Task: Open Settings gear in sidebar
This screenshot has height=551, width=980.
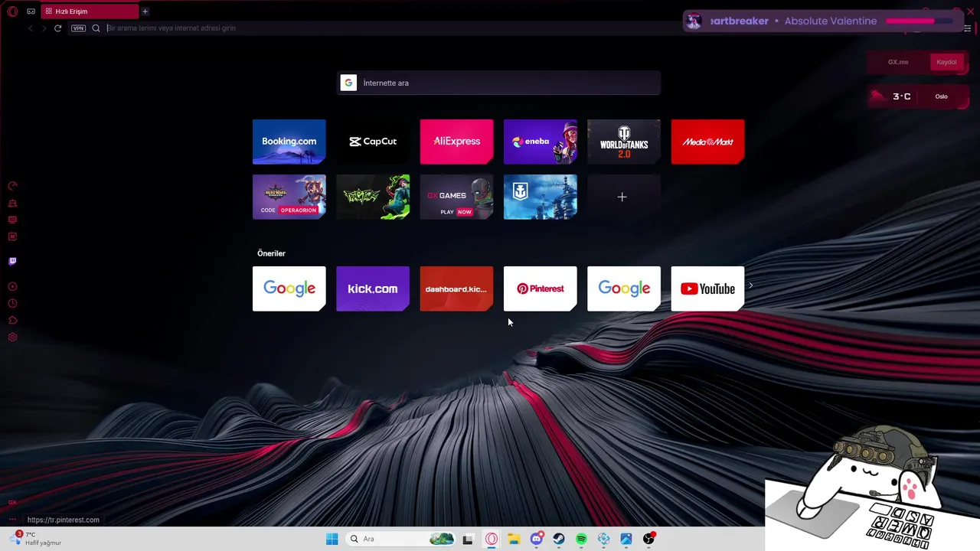Action: coord(12,337)
